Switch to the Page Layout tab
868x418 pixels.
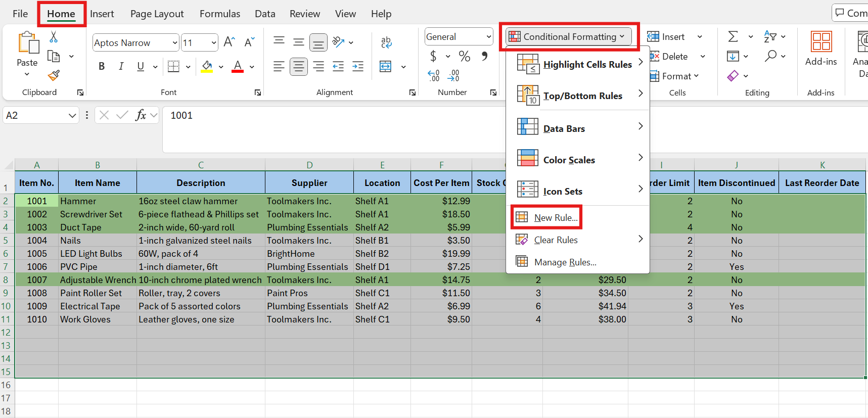point(157,14)
